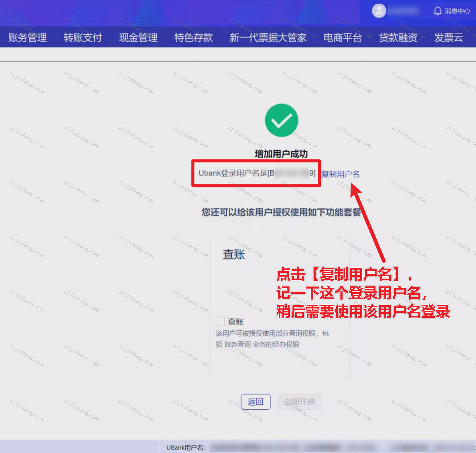476x453 pixels.
Task: Click the 增加用户成功 heading text
Action: [281, 154]
